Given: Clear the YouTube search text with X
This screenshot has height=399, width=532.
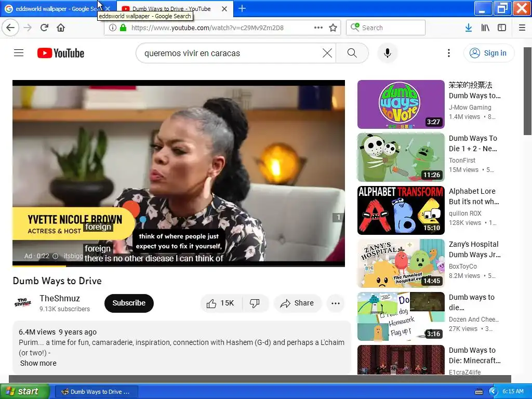Looking at the screenshot, I should point(327,53).
